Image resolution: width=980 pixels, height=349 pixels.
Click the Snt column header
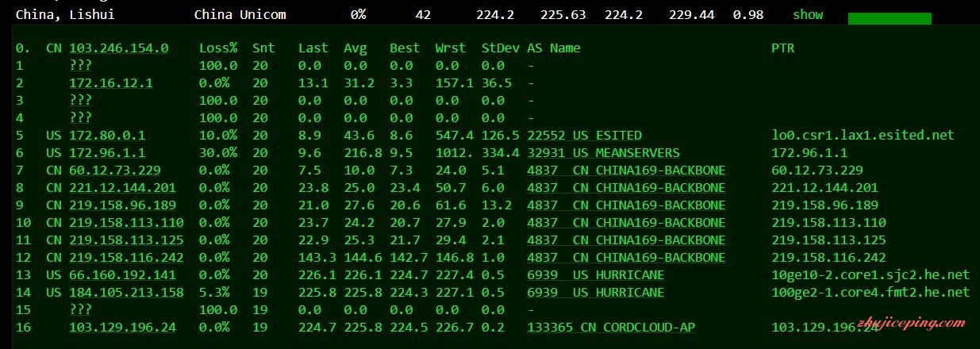(263, 48)
